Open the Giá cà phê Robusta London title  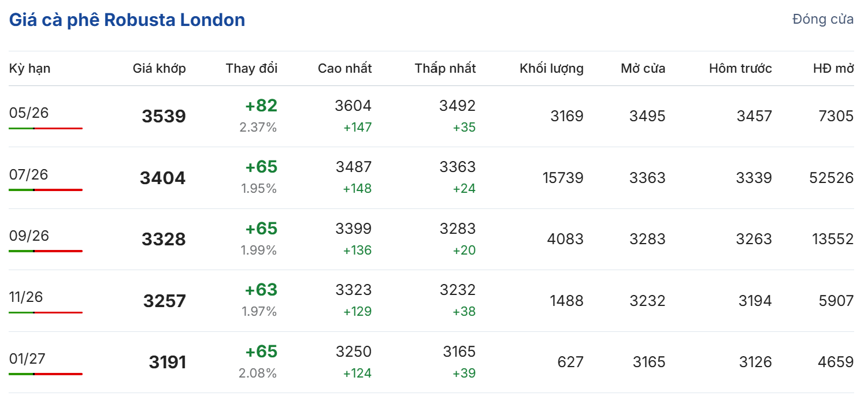(x=127, y=20)
